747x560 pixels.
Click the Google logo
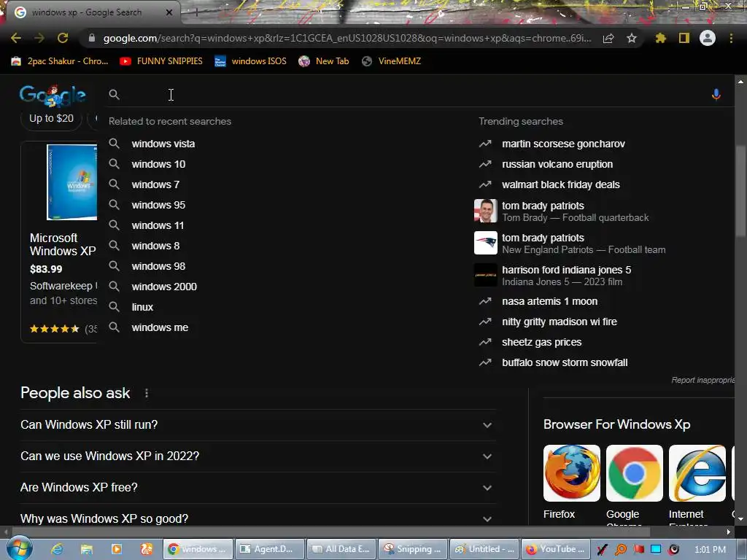[x=53, y=96]
